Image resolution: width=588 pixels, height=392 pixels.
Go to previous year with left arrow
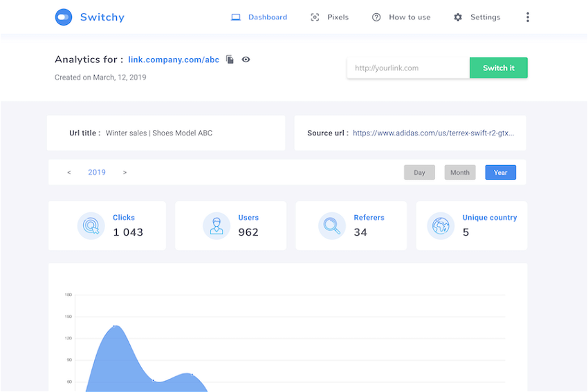pos(69,173)
